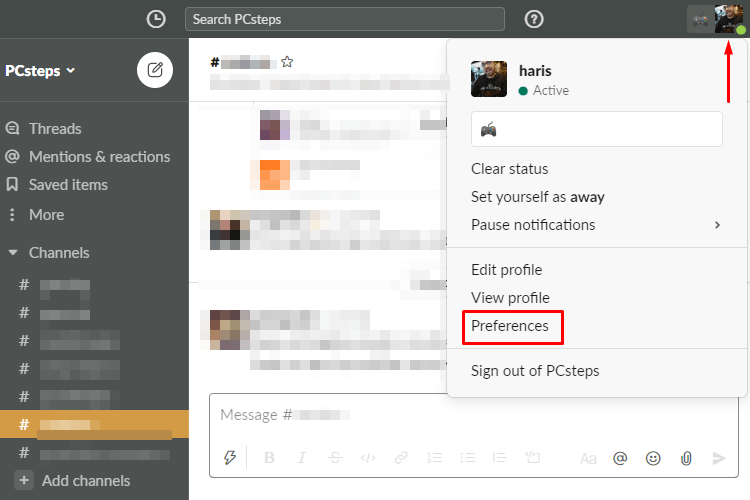The width and height of the screenshot is (750, 500).
Task: Click the lightning bolt shortcuts icon
Action: tap(230, 458)
